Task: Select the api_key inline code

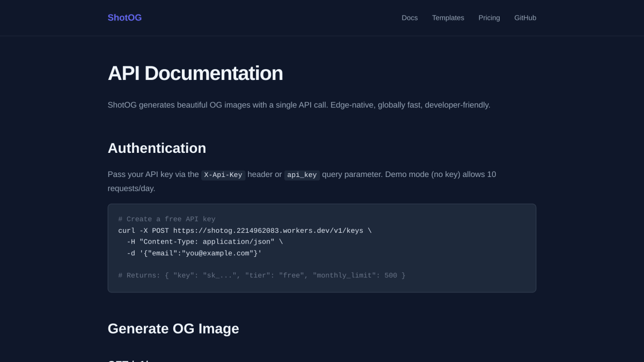Action: [x=302, y=175]
